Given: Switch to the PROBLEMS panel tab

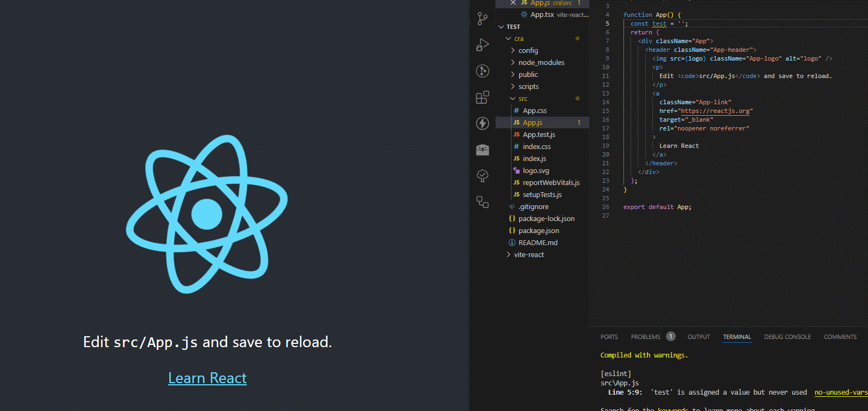Looking at the screenshot, I should 645,337.
